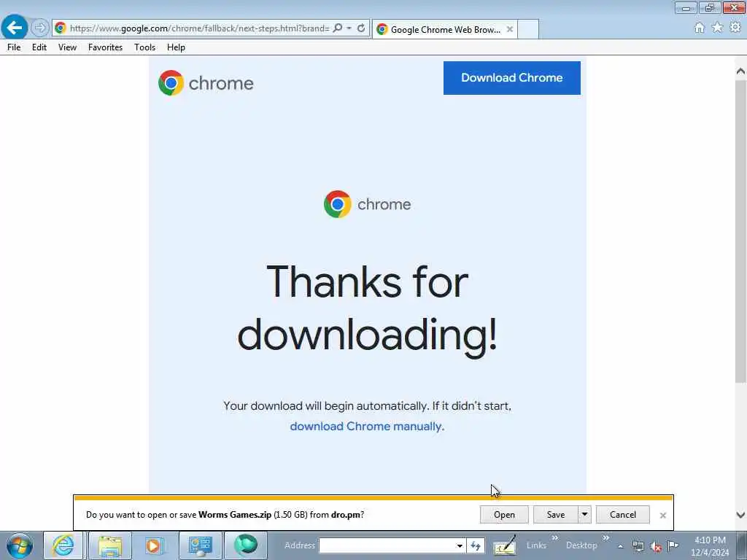This screenshot has height=560, width=747.
Task: Expand the Desktop toolbar chevron
Action: (605, 537)
